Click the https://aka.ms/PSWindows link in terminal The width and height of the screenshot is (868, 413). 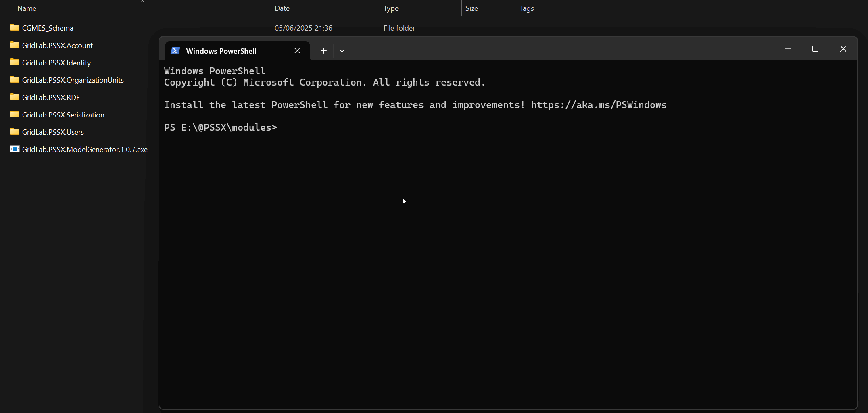[x=599, y=105]
